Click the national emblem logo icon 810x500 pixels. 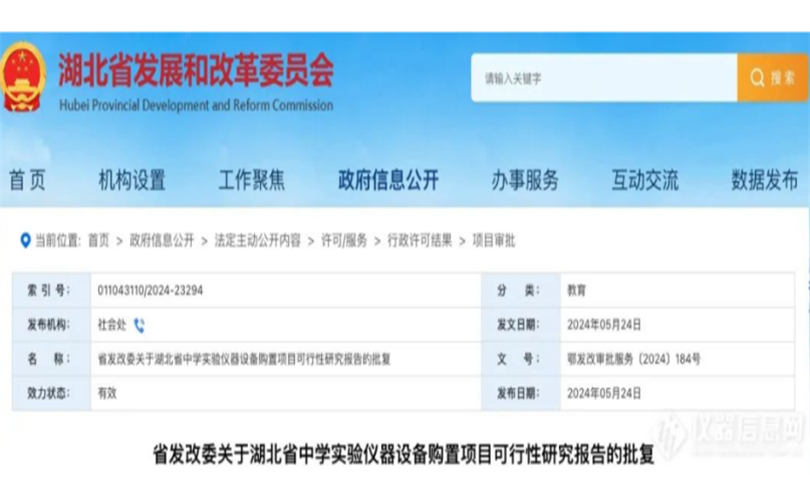23,76
